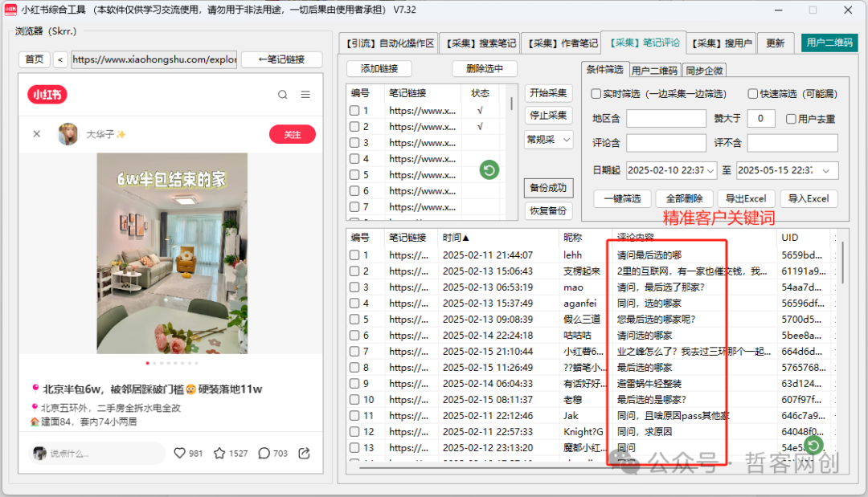
Task: Select nickname cell aganfei
Action: point(579,303)
